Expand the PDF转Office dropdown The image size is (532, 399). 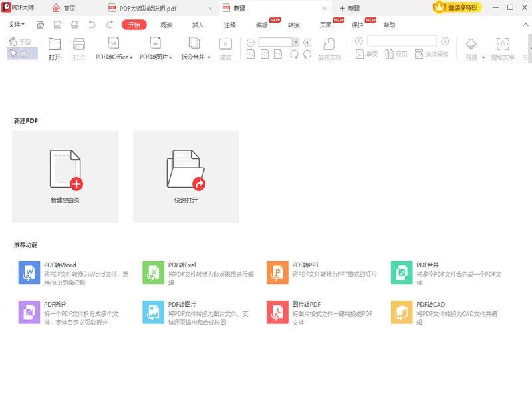coord(114,57)
